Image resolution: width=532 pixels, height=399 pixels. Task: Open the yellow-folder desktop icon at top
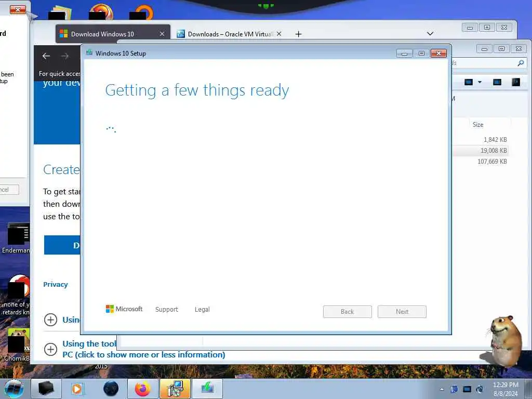[60, 13]
